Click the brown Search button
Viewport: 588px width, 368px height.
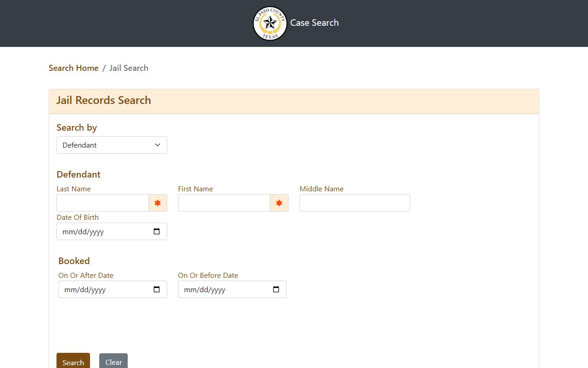tap(73, 361)
